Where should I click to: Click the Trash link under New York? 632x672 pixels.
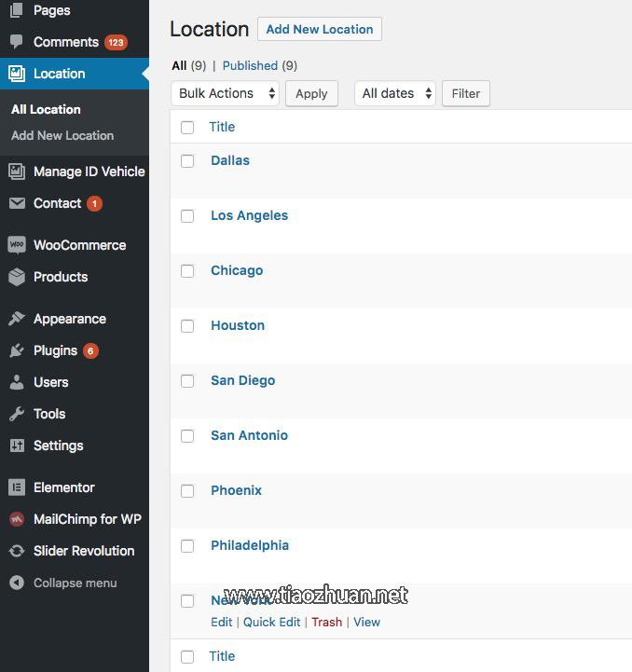[x=326, y=622]
